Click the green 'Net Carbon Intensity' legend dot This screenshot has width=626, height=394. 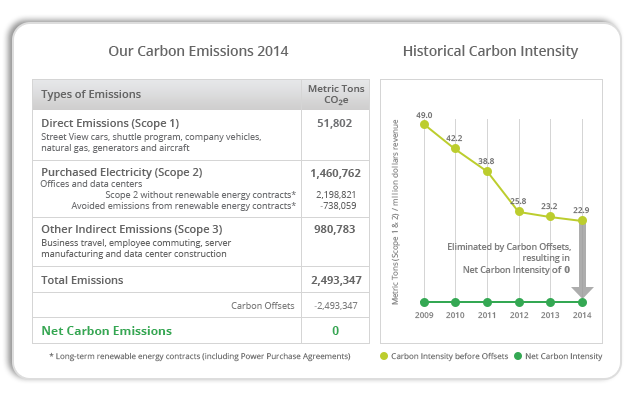pos(518,356)
